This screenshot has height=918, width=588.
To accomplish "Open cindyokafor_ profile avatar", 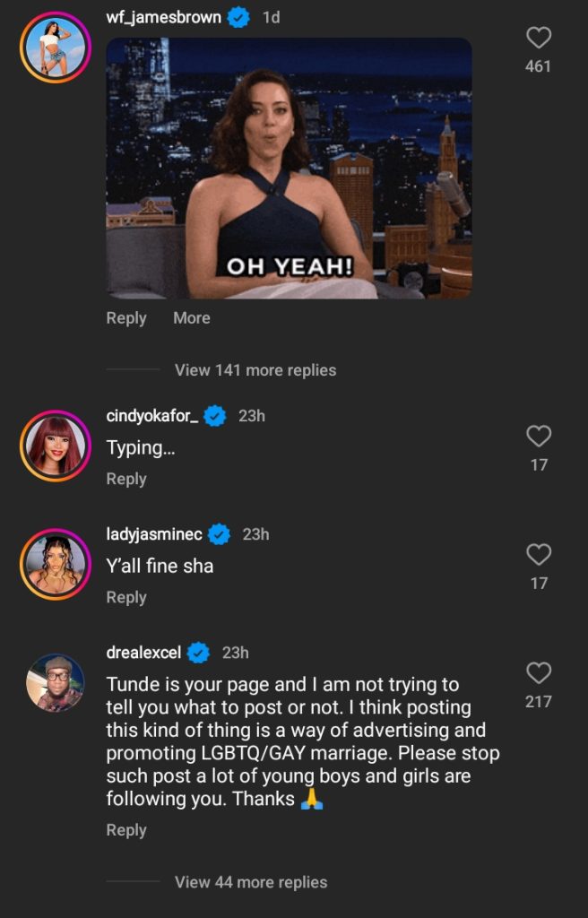I will [56, 444].
